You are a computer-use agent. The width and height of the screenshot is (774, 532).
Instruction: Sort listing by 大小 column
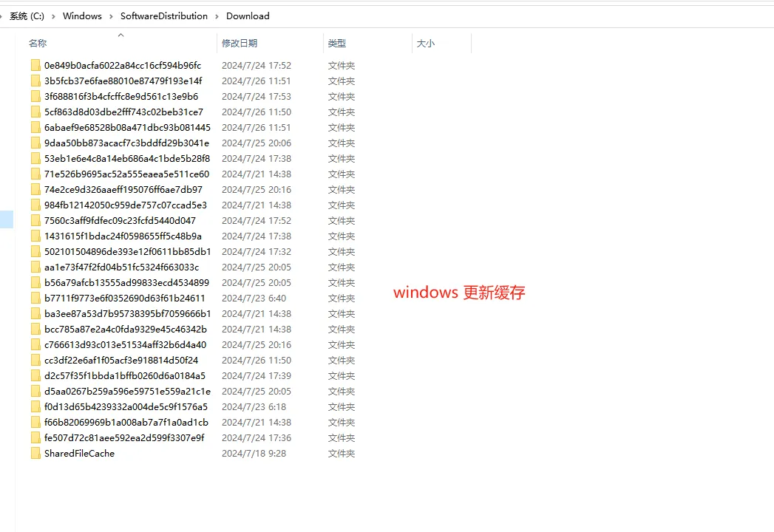426,43
